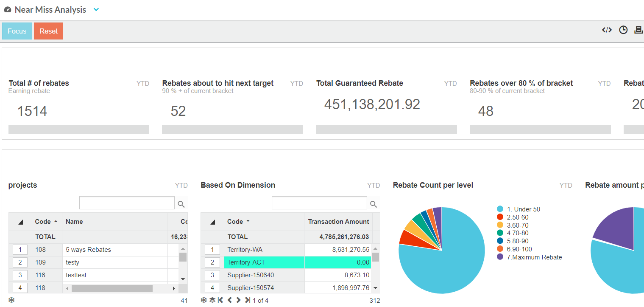Toggle the '2.50-60' legend series
The image size is (644, 307).
click(x=517, y=217)
